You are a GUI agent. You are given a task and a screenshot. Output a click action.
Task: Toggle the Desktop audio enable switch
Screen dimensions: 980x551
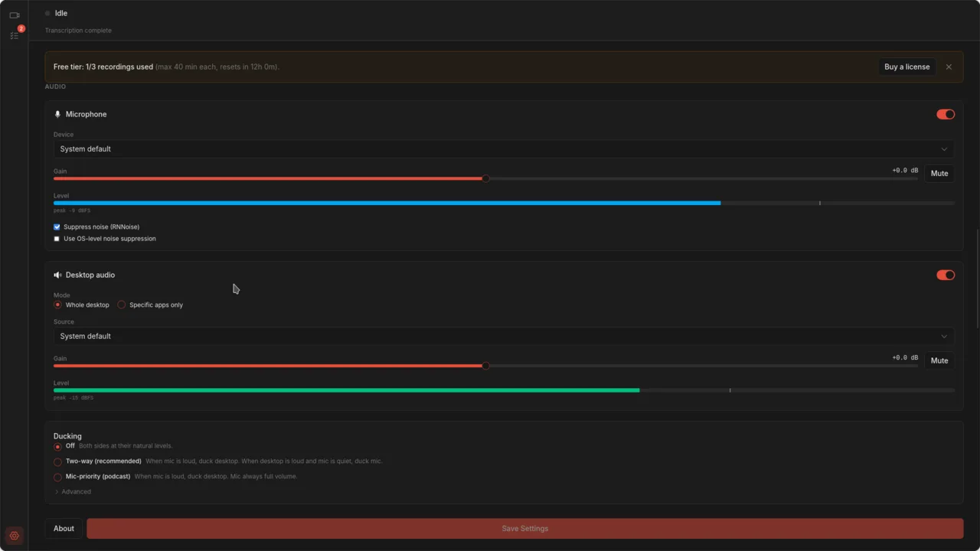tap(946, 275)
